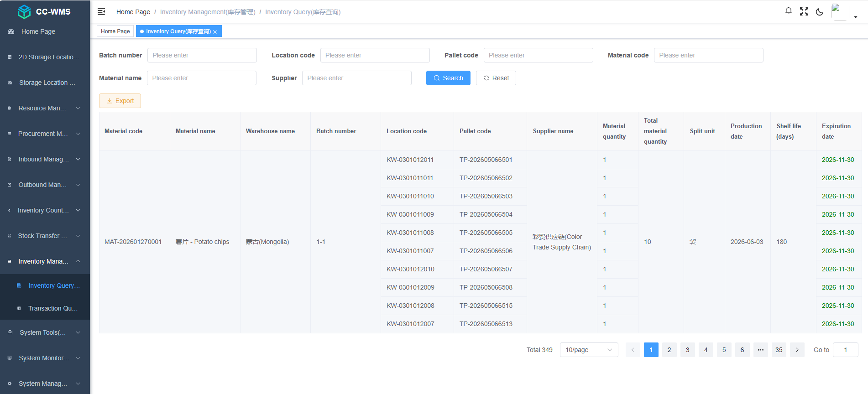868x394 pixels.
Task: Click the Inventory Count sidebar icon
Action: (x=10, y=210)
